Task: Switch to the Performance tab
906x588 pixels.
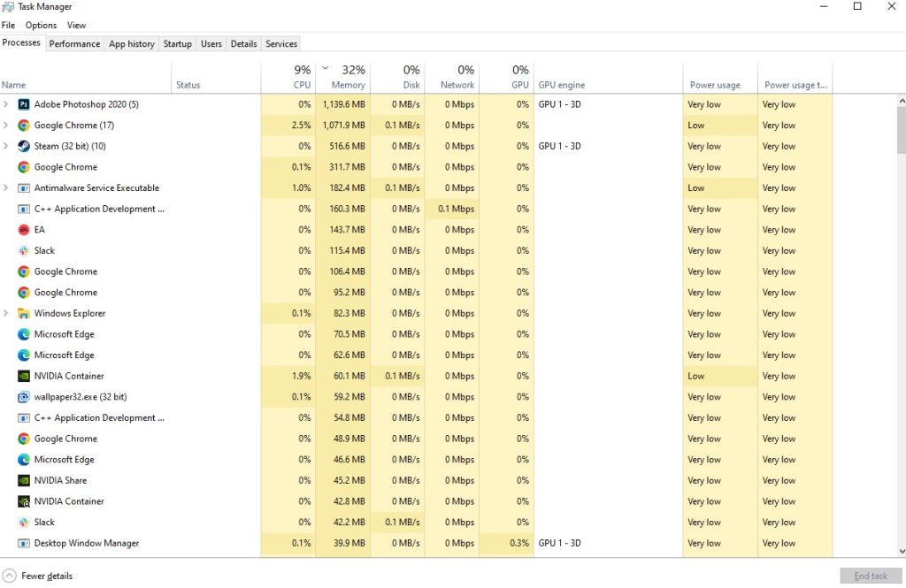Action: click(x=74, y=44)
